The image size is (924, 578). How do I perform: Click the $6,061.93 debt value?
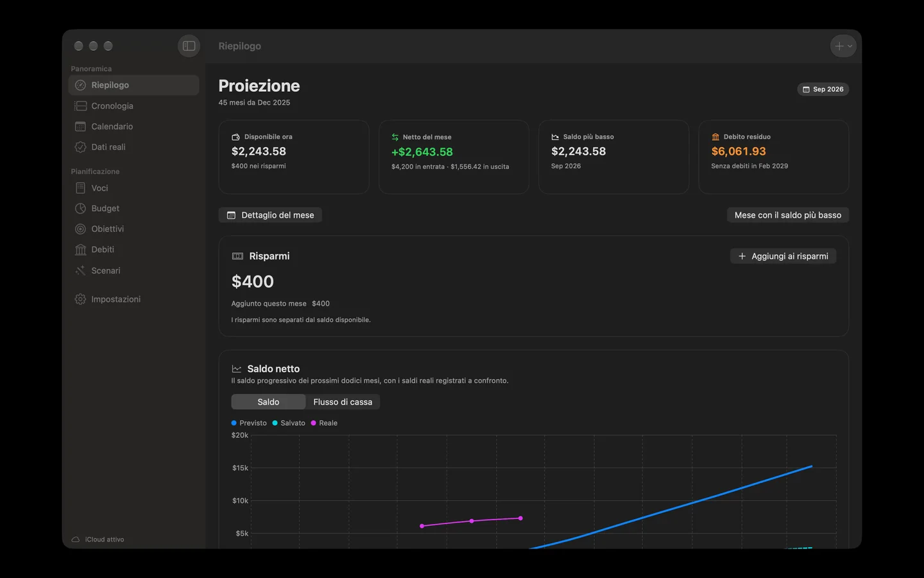(x=739, y=152)
